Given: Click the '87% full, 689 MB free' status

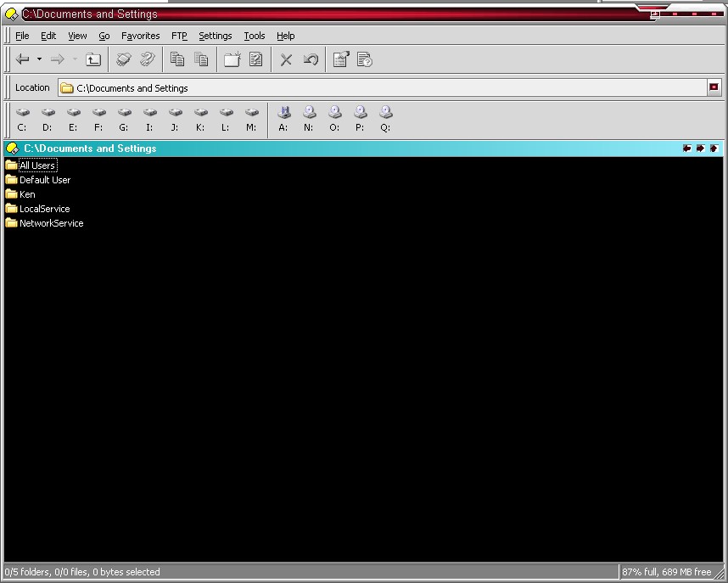Looking at the screenshot, I should tap(666, 572).
